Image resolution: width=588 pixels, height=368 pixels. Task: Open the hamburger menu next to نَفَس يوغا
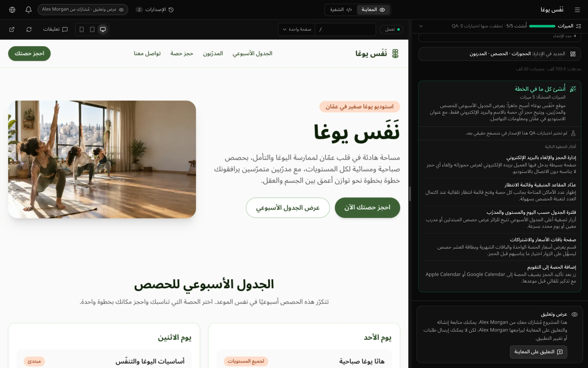(x=577, y=10)
